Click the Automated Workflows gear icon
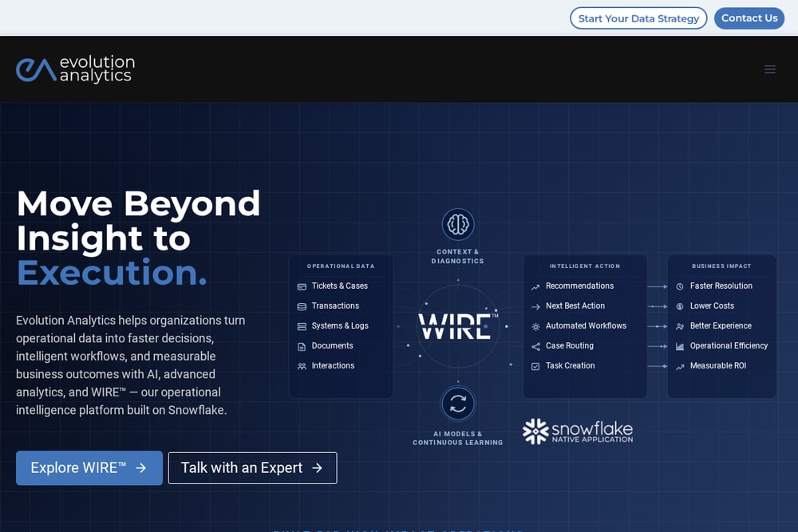Screen dimensions: 798x532 pos(535,326)
